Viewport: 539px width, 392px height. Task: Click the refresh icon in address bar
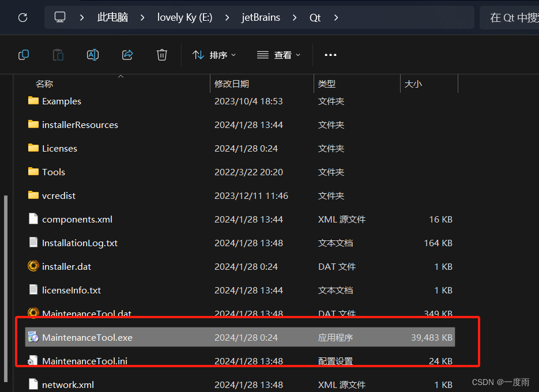tap(22, 17)
